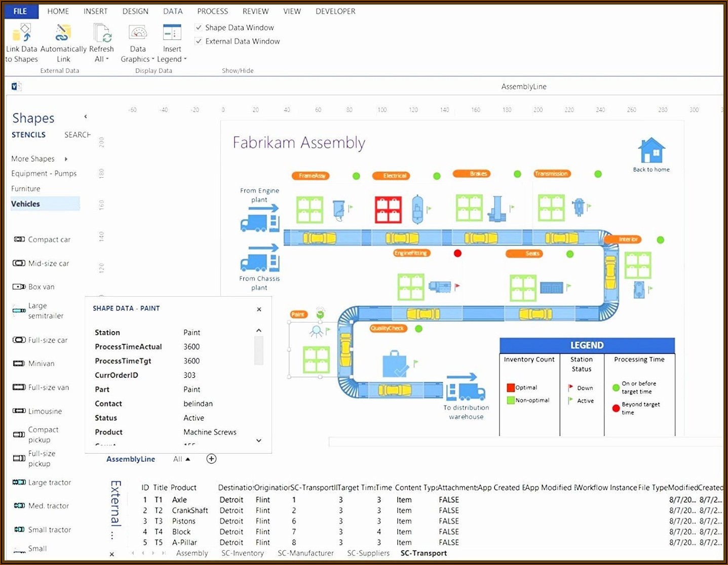The height and width of the screenshot is (565, 728).
Task: Open the DATA ribbon tab
Action: pyautogui.click(x=172, y=11)
